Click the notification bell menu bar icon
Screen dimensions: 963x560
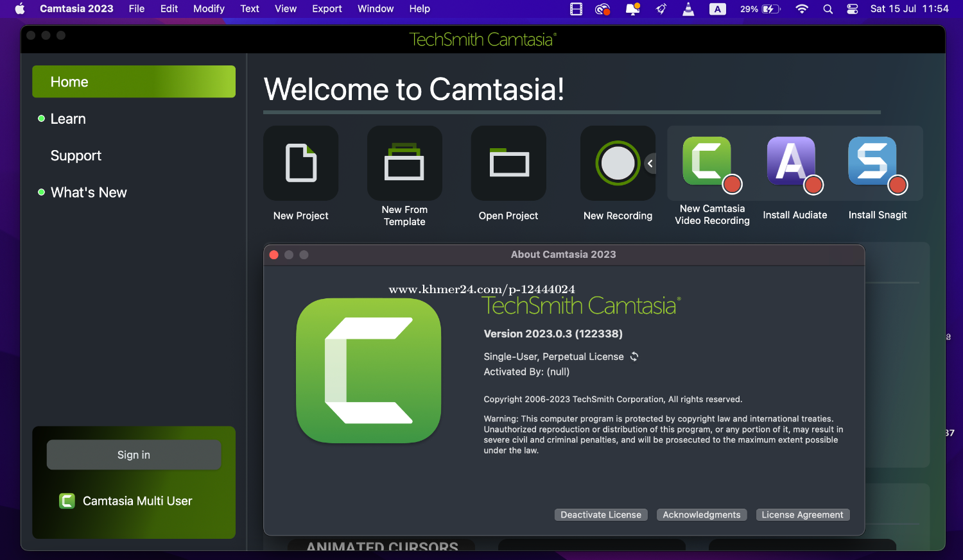[x=633, y=9]
